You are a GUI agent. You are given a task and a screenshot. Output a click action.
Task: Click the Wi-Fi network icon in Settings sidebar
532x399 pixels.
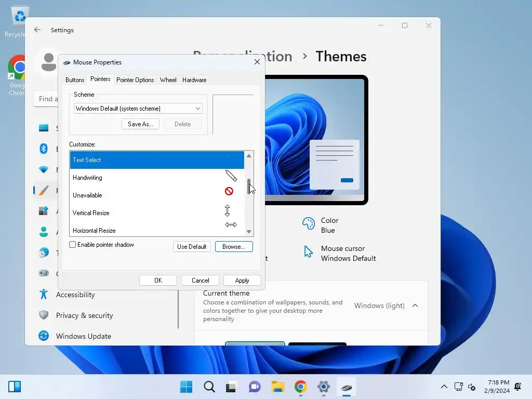[x=44, y=169]
